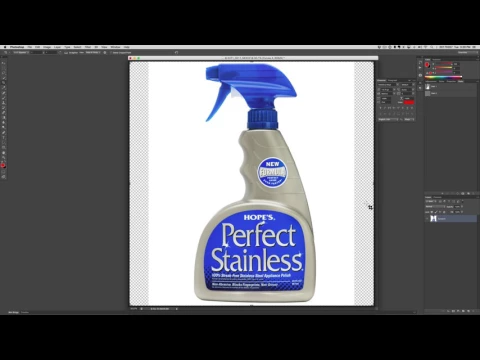
Task: Toggle visibility eye of the selected layer
Action: tap(427, 219)
